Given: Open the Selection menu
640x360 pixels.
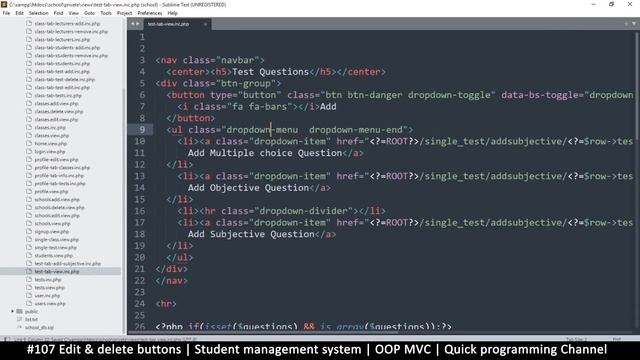Looking at the screenshot, I should pyautogui.click(x=38, y=13).
